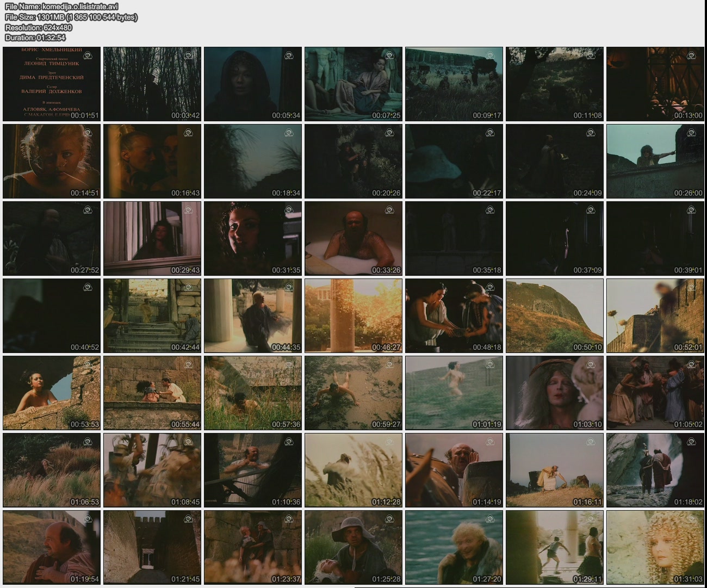Select the thumbnail stamped 00:37:09
Image resolution: width=707 pixels, height=588 pixels.
click(555, 238)
